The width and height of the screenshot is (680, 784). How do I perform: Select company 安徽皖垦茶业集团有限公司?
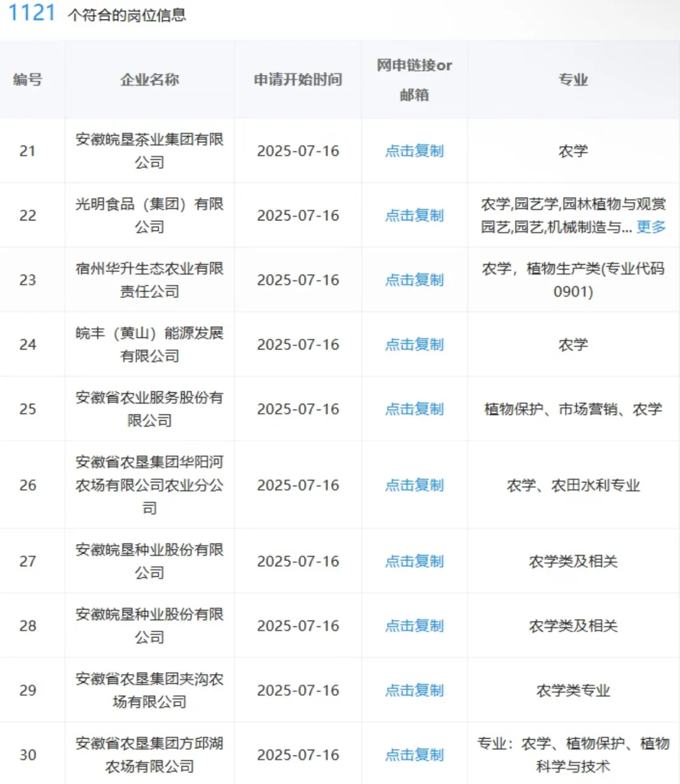[x=150, y=151]
